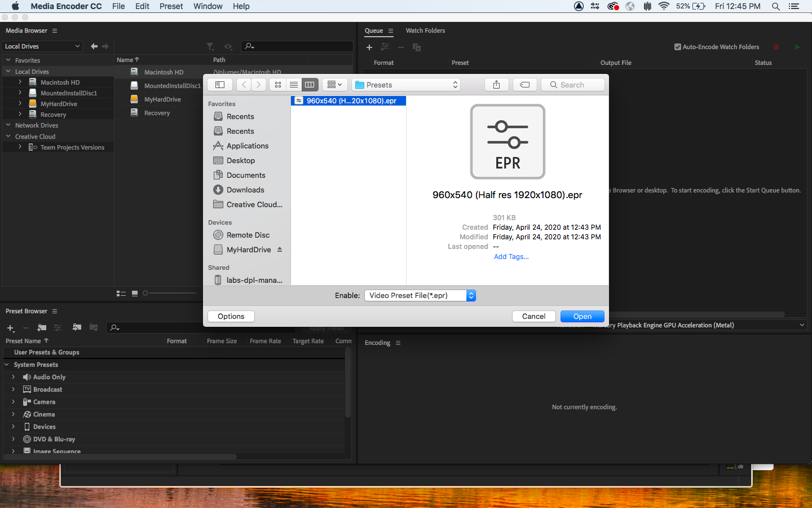
Task: Open Local Drives dropdown in Media Browser
Action: point(42,46)
